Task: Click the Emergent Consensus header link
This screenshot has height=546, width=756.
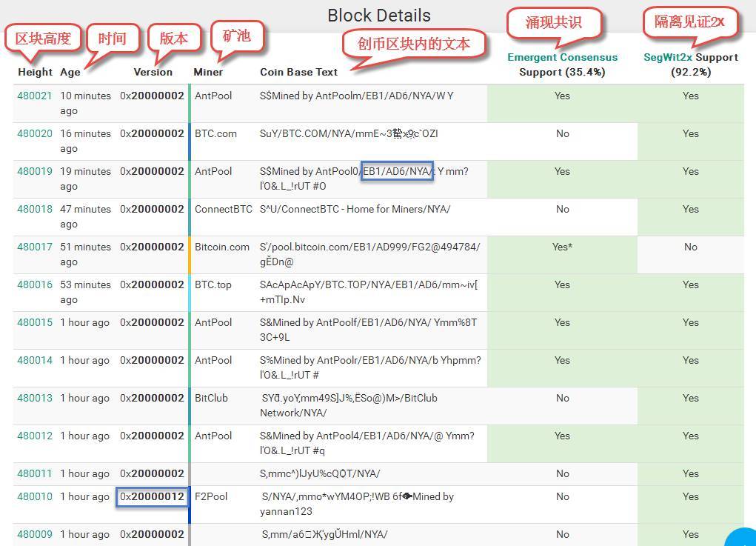Action: pyautogui.click(x=562, y=57)
